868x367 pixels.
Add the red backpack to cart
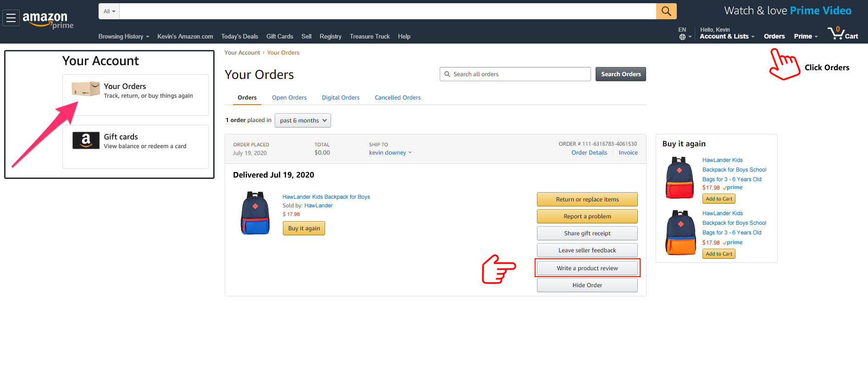[x=719, y=199]
